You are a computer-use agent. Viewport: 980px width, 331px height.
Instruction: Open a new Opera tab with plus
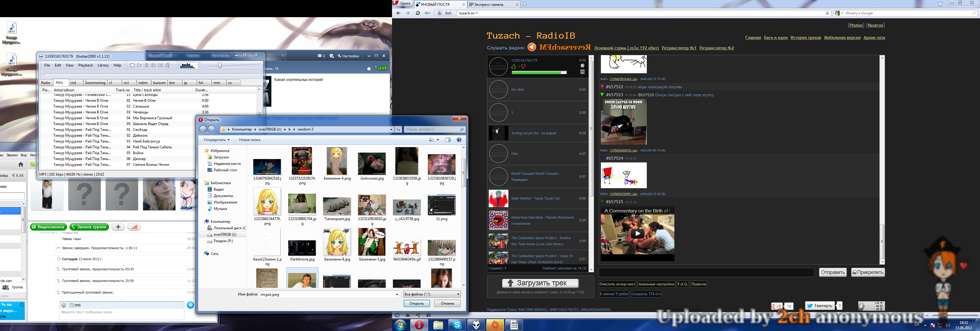[x=525, y=4]
